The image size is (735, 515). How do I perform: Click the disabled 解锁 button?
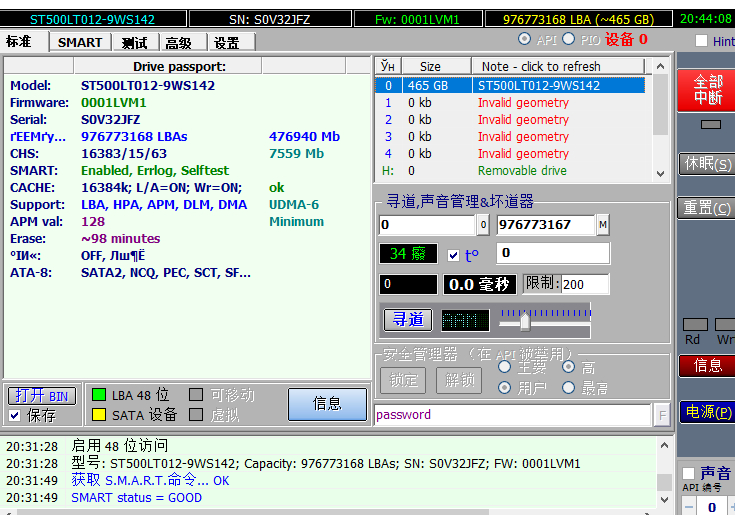459,380
